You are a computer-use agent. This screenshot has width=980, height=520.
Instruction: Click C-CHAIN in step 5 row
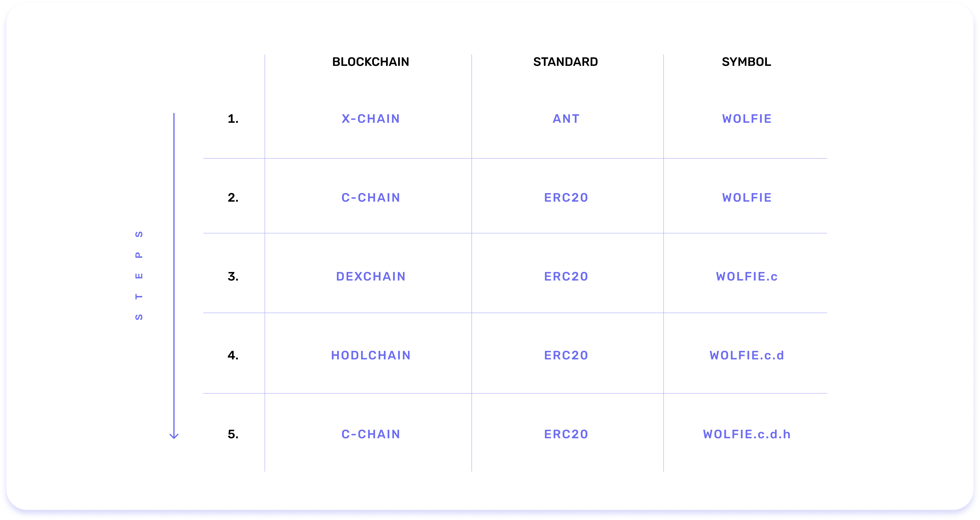pos(371,434)
